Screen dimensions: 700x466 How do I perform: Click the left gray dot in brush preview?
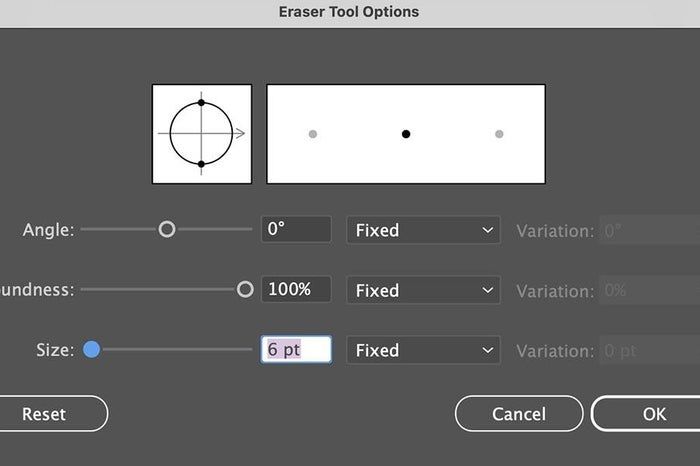[313, 134]
